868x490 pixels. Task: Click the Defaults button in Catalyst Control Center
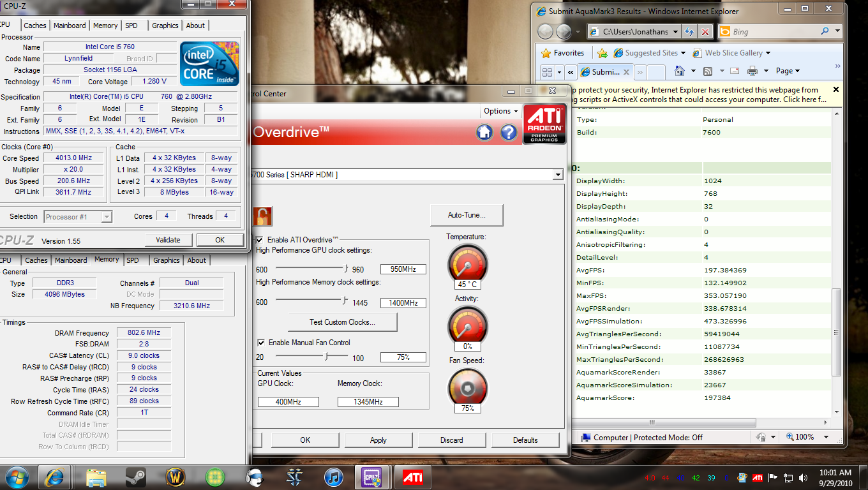pos(525,440)
